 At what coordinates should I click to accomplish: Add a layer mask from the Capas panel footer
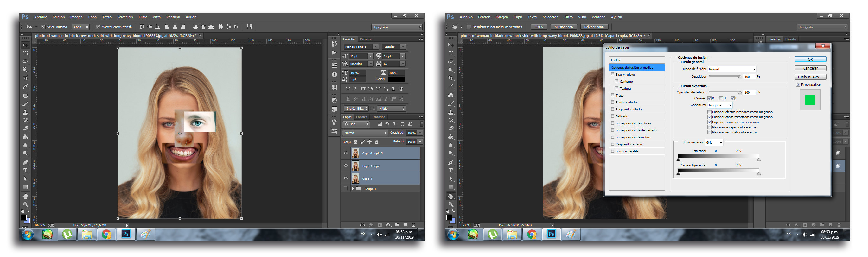tap(380, 225)
